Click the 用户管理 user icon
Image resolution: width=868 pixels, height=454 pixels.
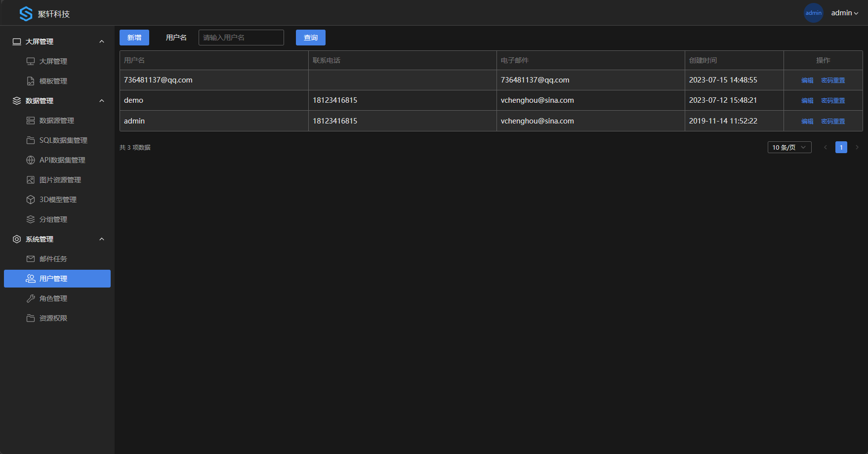pyautogui.click(x=31, y=279)
